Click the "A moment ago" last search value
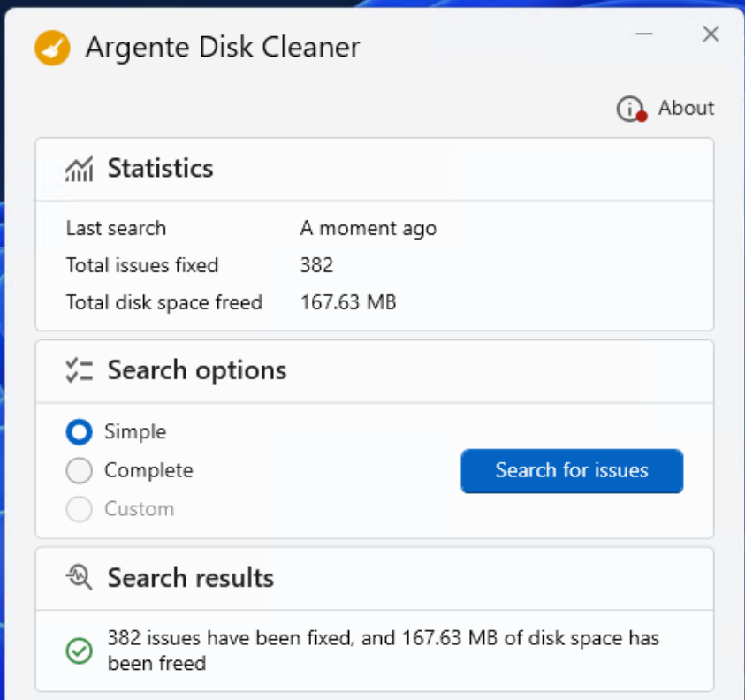This screenshot has height=700, width=745. pyautogui.click(x=369, y=228)
